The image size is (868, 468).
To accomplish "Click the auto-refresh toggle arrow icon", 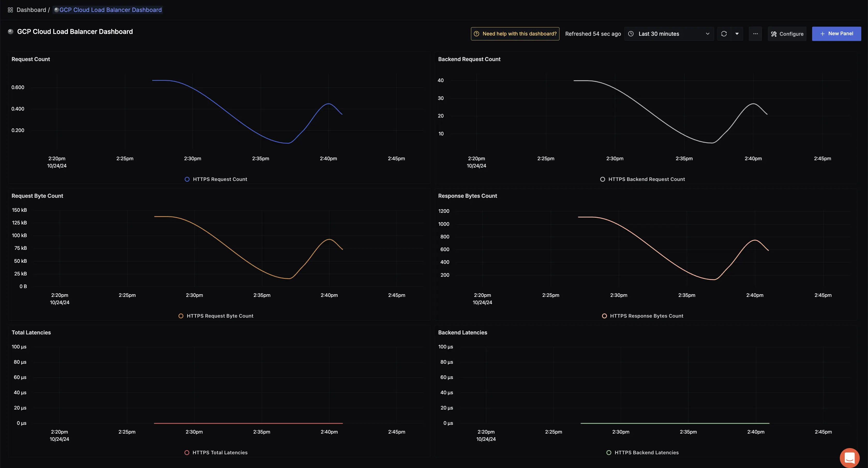I will coord(737,33).
